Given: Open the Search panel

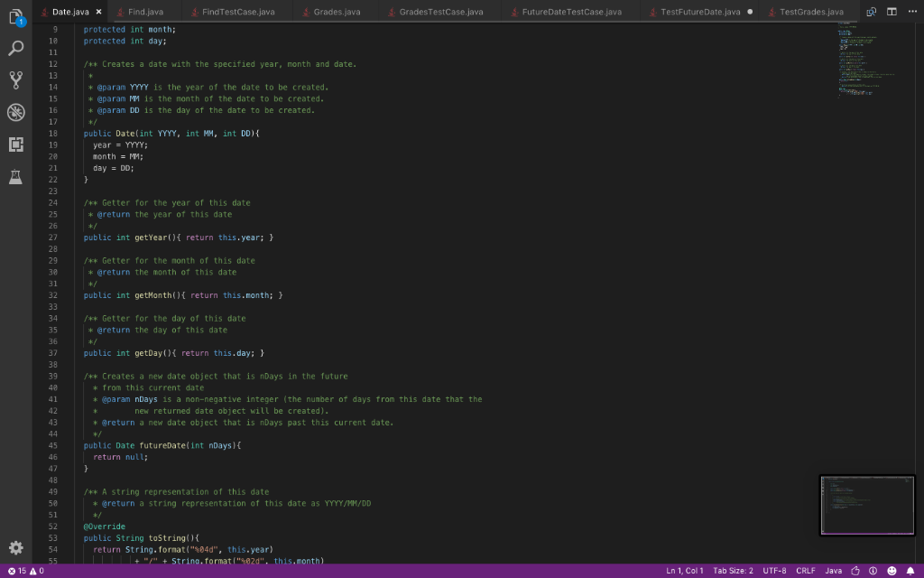Looking at the screenshot, I should (15, 48).
